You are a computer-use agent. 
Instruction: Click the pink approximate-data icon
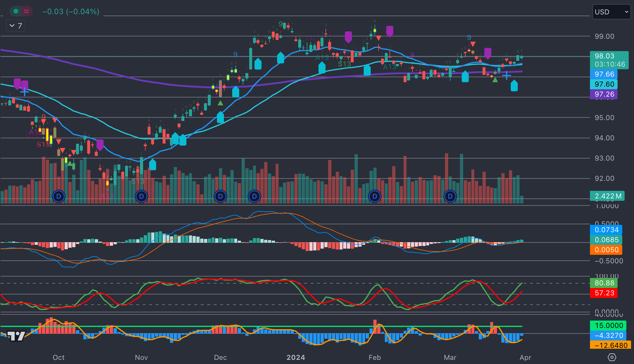point(26,11)
